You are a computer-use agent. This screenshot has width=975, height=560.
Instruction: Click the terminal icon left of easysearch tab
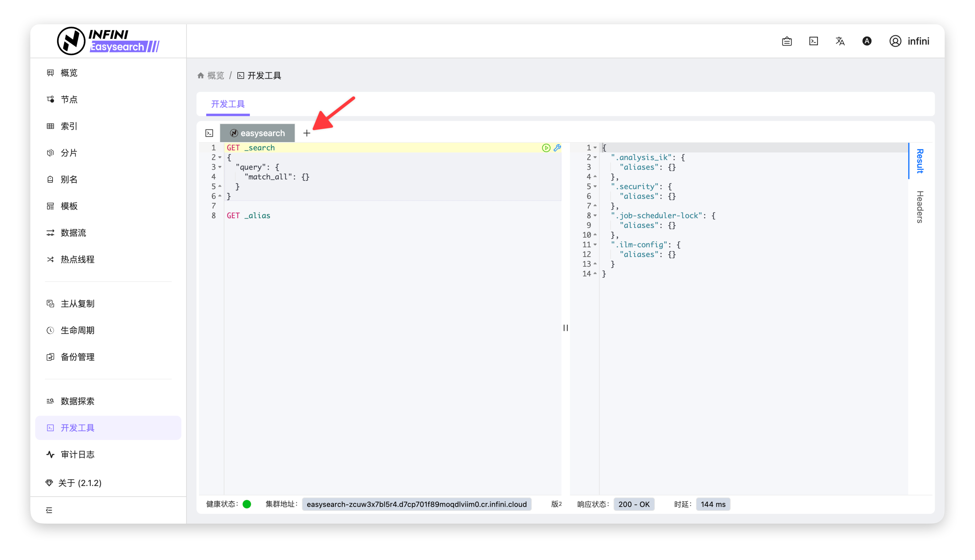click(209, 133)
